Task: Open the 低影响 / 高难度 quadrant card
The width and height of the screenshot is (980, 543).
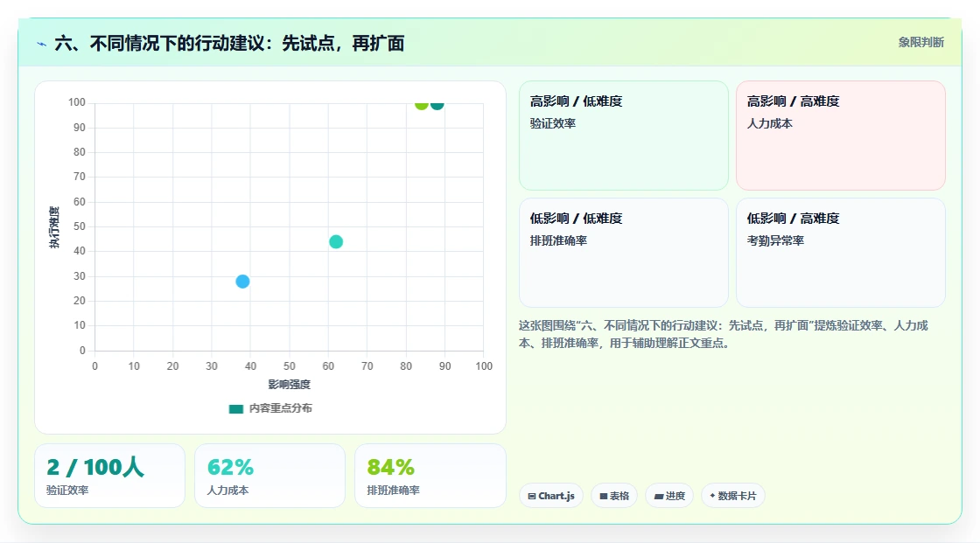Action: (x=841, y=253)
